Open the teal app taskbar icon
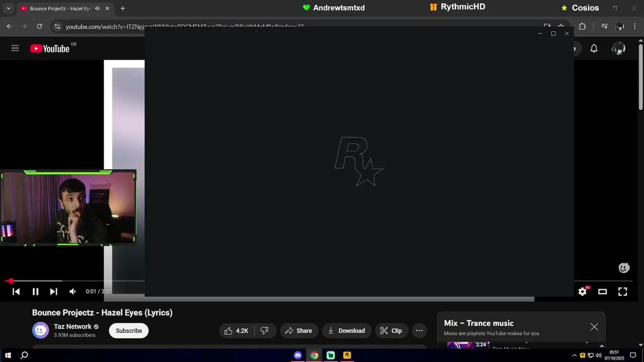Image resolution: width=644 pixels, height=362 pixels. pyautogui.click(x=331, y=355)
